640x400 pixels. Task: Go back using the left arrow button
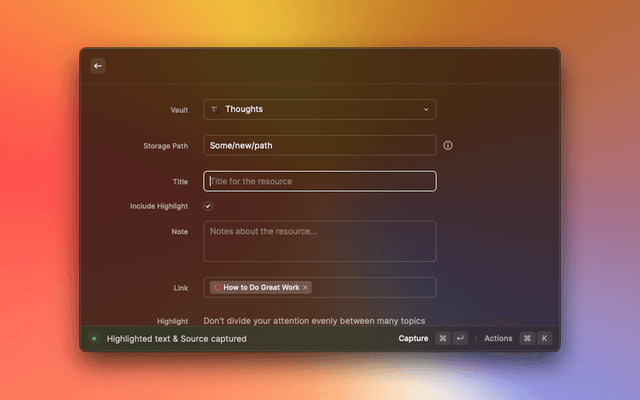coord(98,66)
